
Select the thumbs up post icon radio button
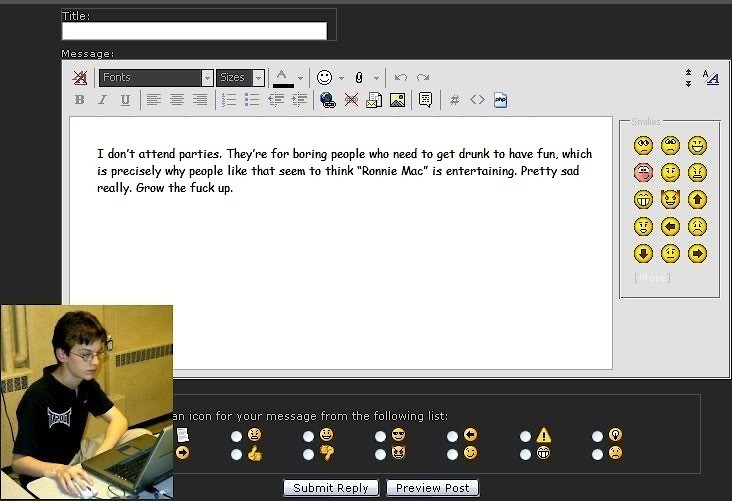[x=236, y=454]
